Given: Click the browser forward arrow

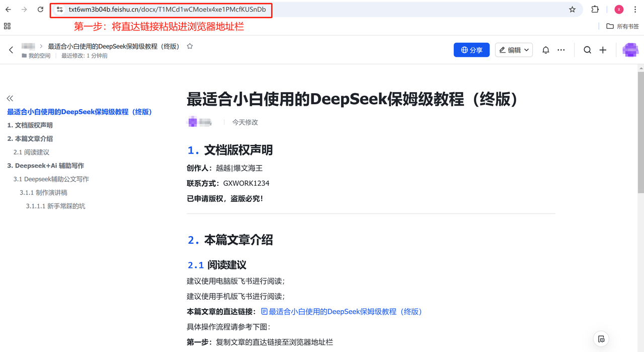Looking at the screenshot, I should [x=24, y=10].
